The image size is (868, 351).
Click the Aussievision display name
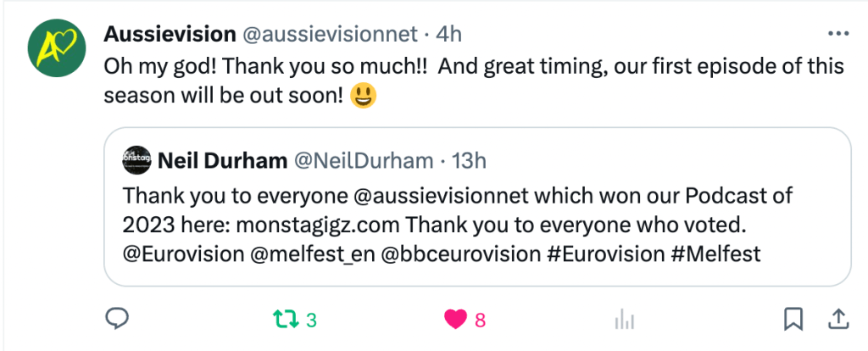click(x=170, y=35)
